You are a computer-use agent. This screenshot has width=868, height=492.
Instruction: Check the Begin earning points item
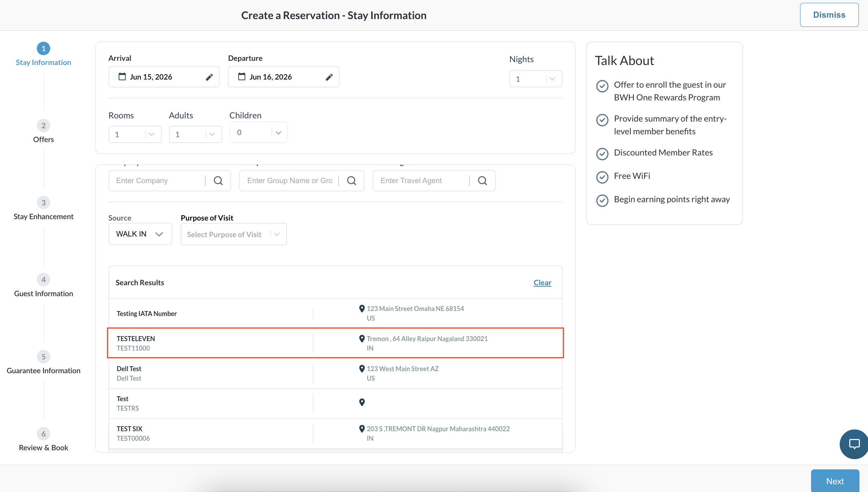(x=602, y=200)
